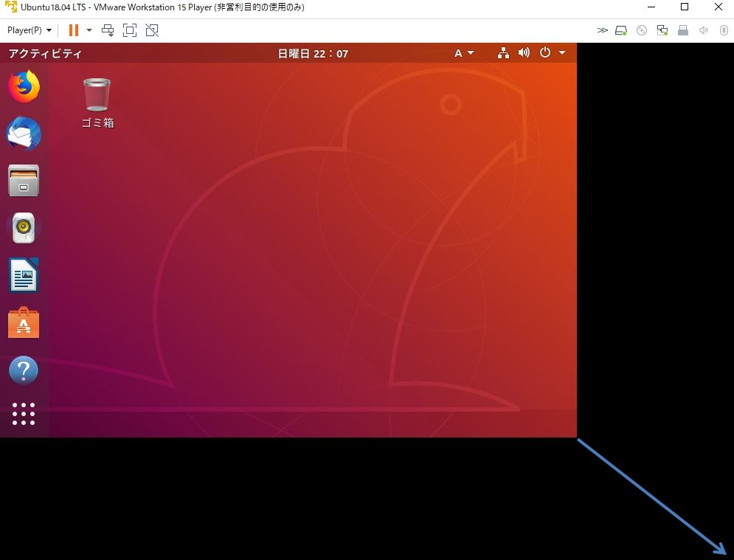Open LibreOffice Writer from the dock
The height and width of the screenshot is (560, 734).
(x=24, y=275)
